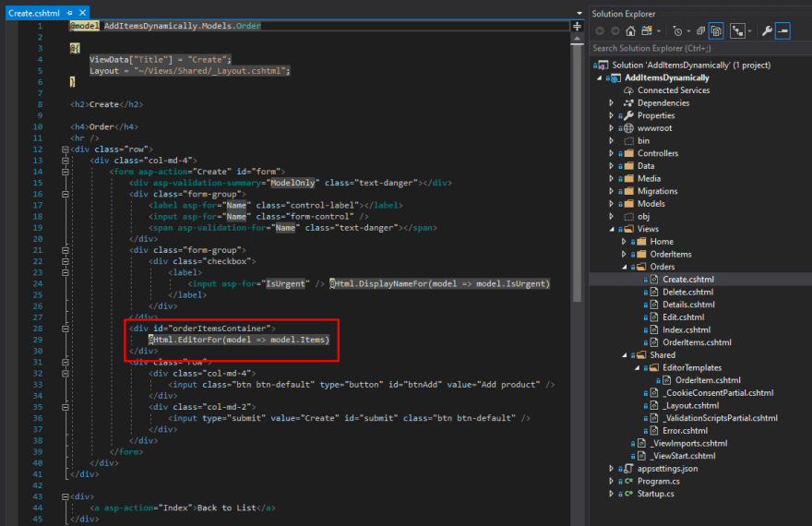Expand the wwwroot folder

click(x=612, y=128)
